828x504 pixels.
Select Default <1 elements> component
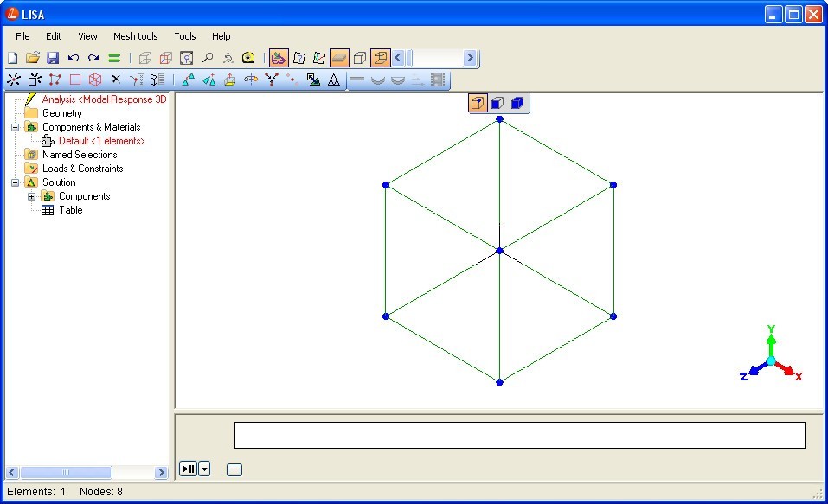click(102, 141)
